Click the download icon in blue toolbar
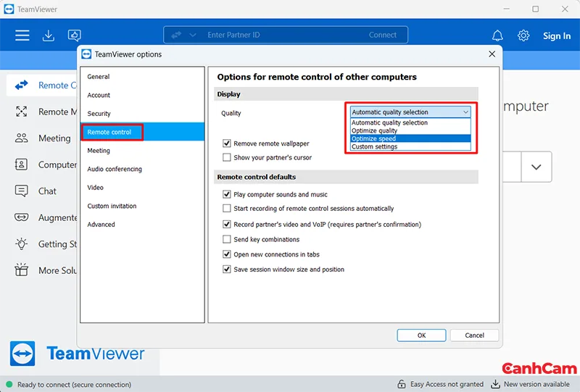The image size is (580, 392). click(x=49, y=36)
